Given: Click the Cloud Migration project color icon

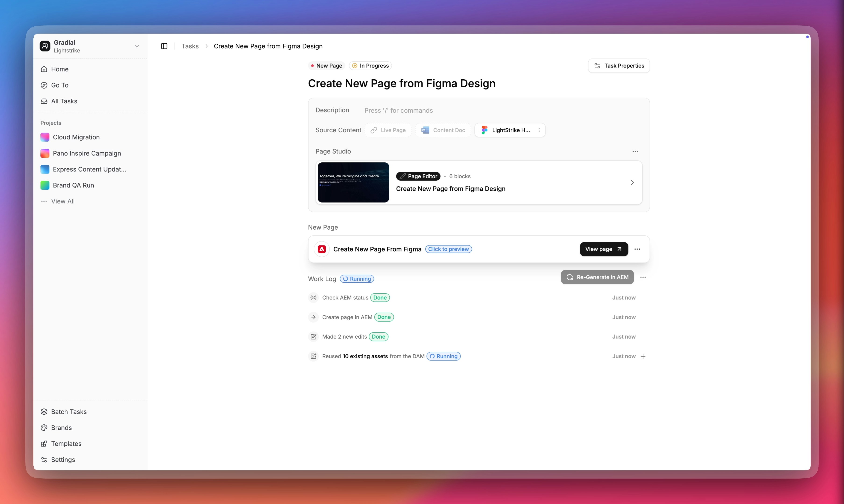Looking at the screenshot, I should [x=45, y=137].
